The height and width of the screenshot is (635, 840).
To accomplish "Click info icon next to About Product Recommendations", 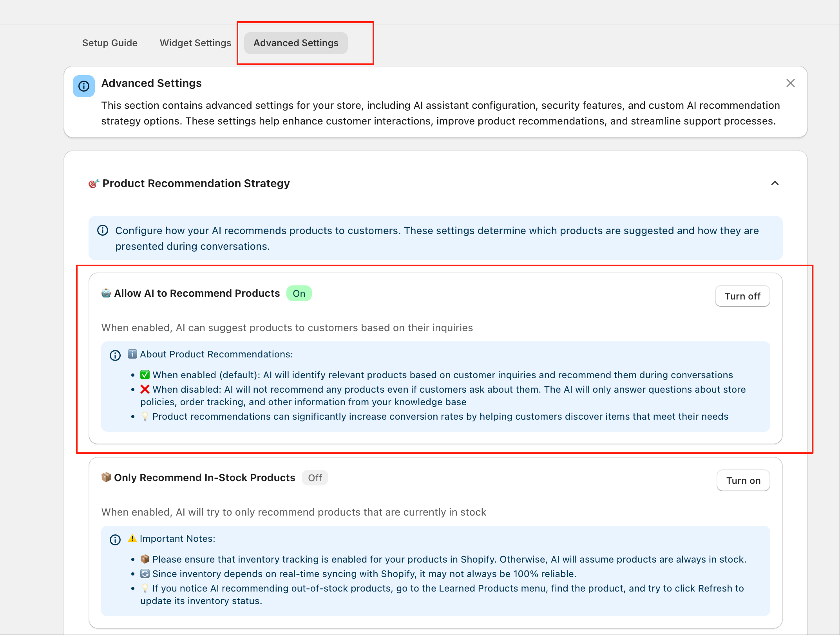I will 115,355.
